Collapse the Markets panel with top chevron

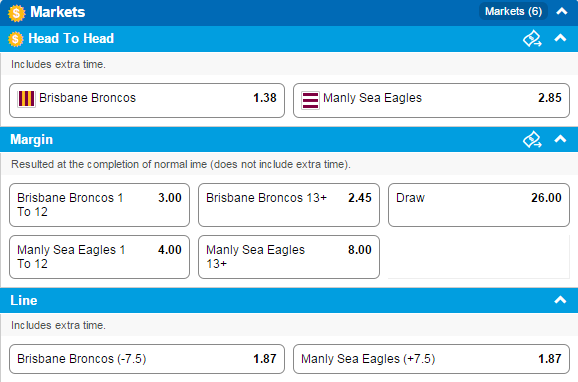(561, 11)
